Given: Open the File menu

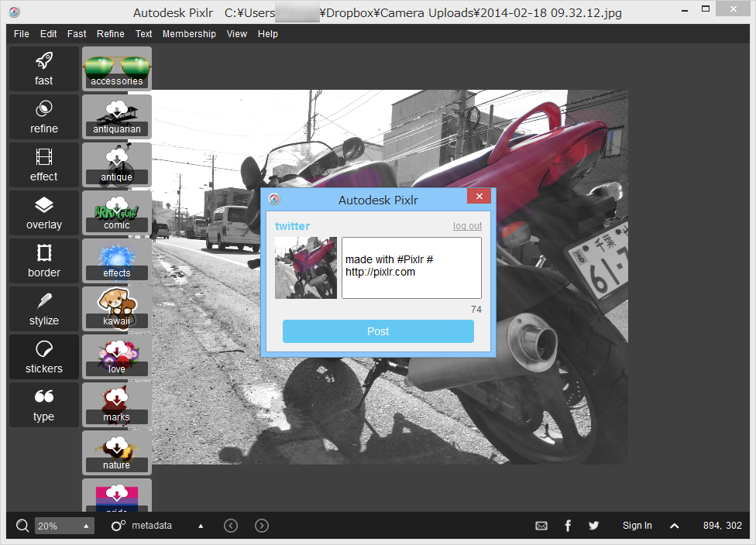Looking at the screenshot, I should tap(21, 34).
